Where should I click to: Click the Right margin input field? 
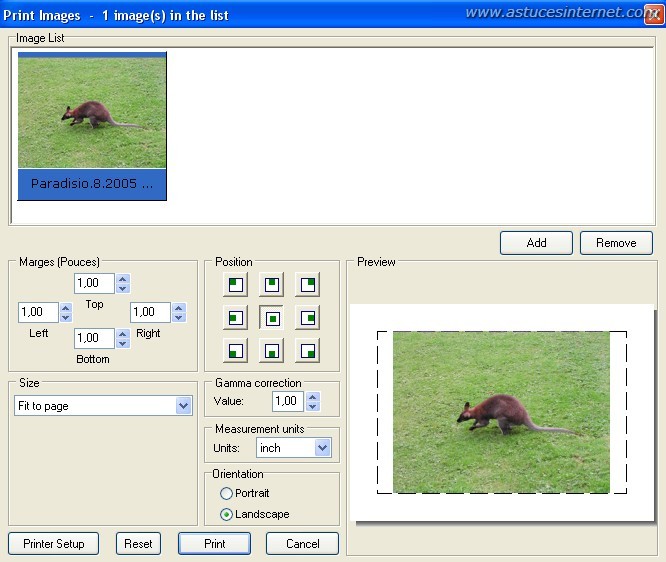click(x=150, y=312)
